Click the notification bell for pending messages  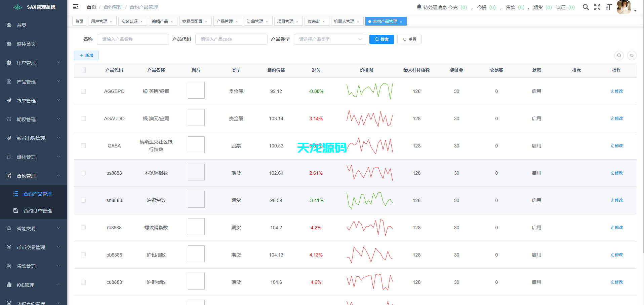[x=418, y=6]
